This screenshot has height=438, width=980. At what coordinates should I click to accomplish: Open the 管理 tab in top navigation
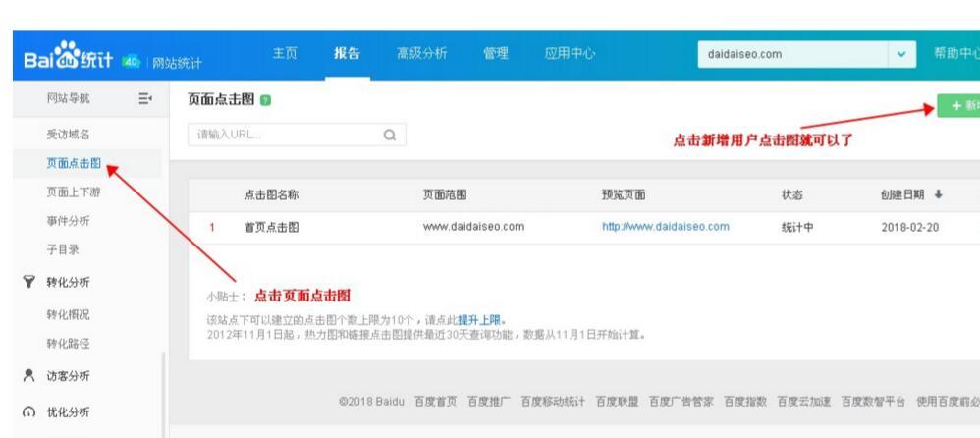coord(496,53)
